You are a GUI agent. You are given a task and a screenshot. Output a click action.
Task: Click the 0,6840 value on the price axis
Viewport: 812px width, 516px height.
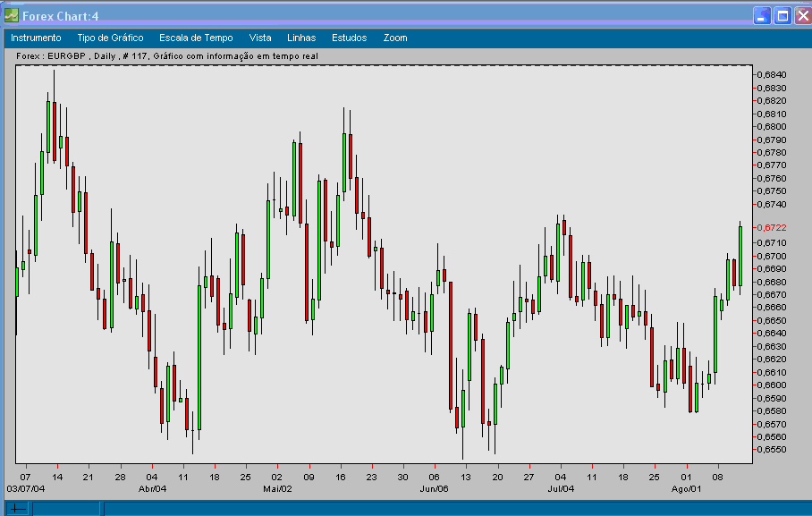coord(771,75)
